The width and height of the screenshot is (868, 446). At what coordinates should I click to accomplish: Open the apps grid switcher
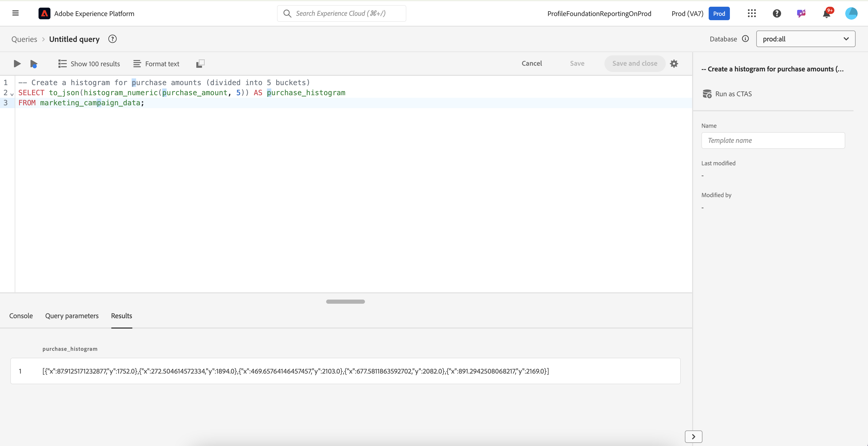click(751, 13)
